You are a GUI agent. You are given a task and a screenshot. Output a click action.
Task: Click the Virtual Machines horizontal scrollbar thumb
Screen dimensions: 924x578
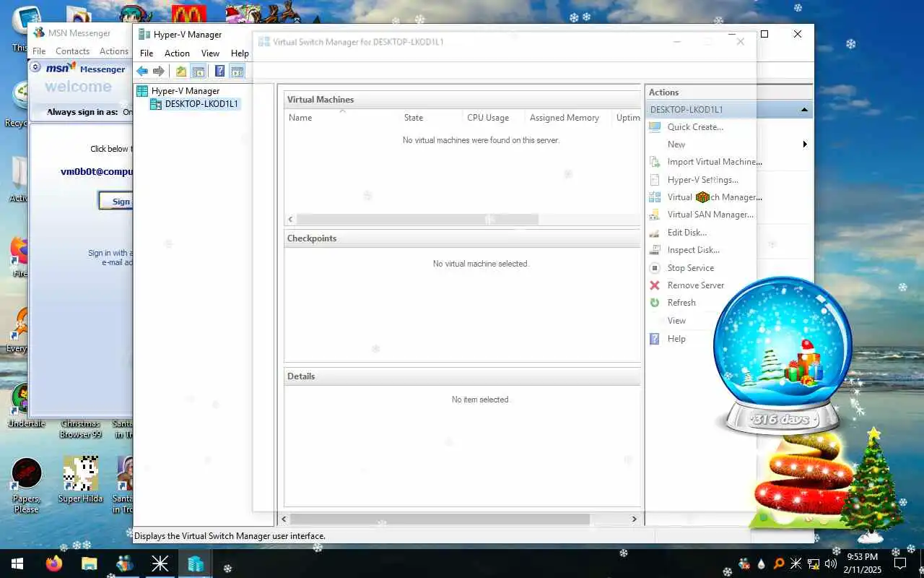coord(417,219)
